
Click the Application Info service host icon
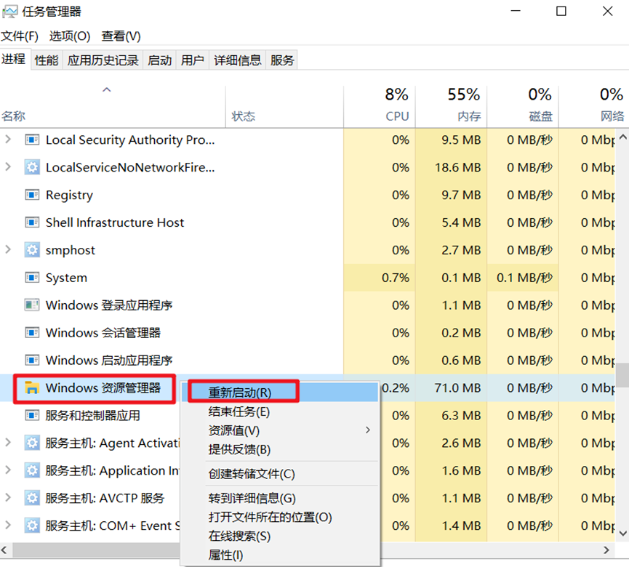[32, 470]
